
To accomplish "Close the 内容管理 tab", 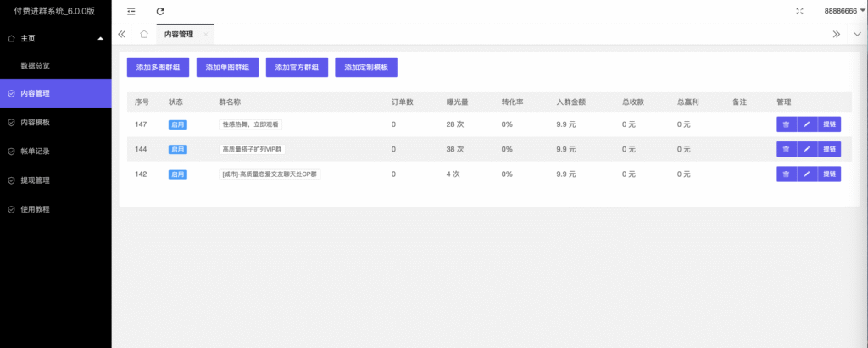I will pyautogui.click(x=205, y=35).
